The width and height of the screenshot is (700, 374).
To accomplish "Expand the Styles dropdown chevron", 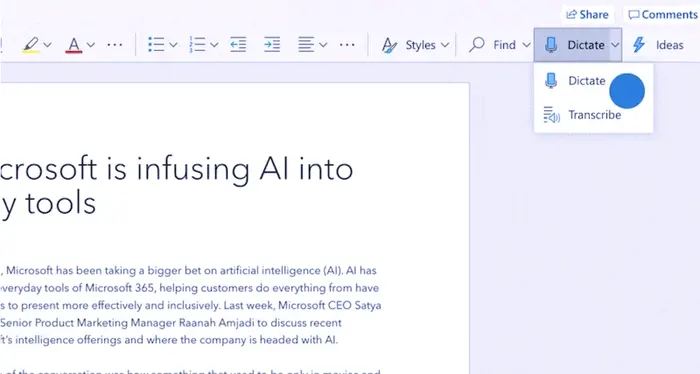I will point(445,45).
